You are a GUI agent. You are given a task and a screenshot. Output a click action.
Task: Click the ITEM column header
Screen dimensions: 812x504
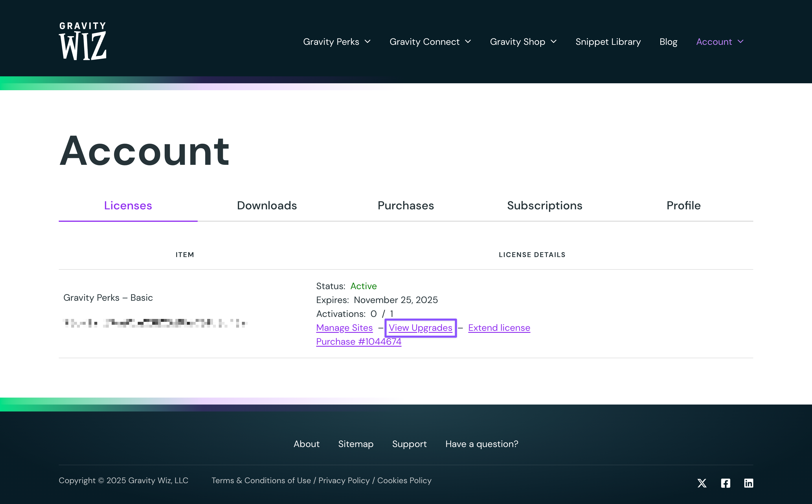click(x=185, y=255)
